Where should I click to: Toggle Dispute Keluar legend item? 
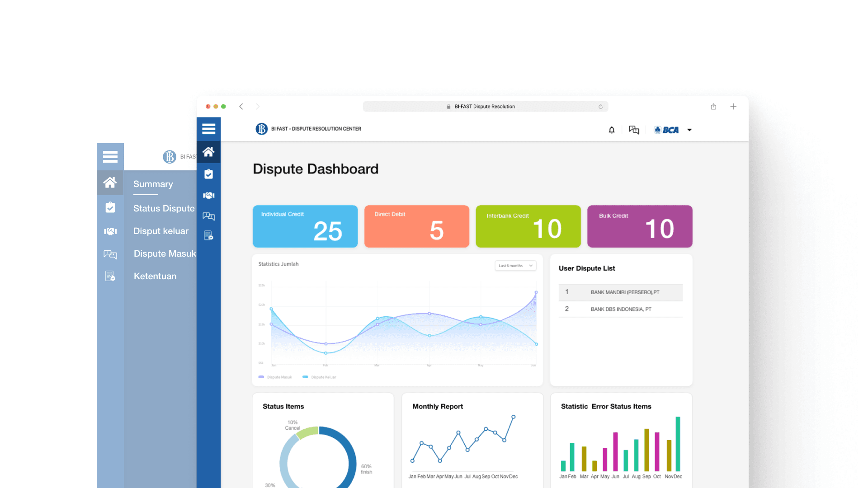(x=319, y=377)
